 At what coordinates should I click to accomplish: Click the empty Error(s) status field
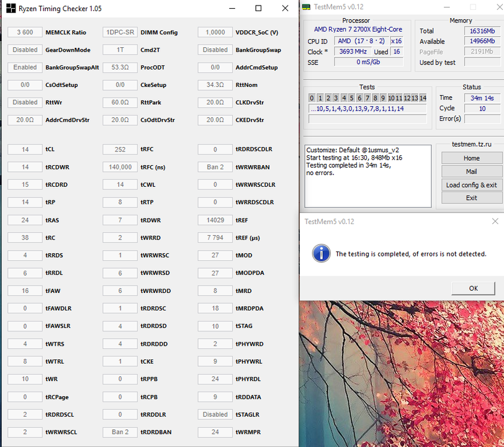pos(482,119)
